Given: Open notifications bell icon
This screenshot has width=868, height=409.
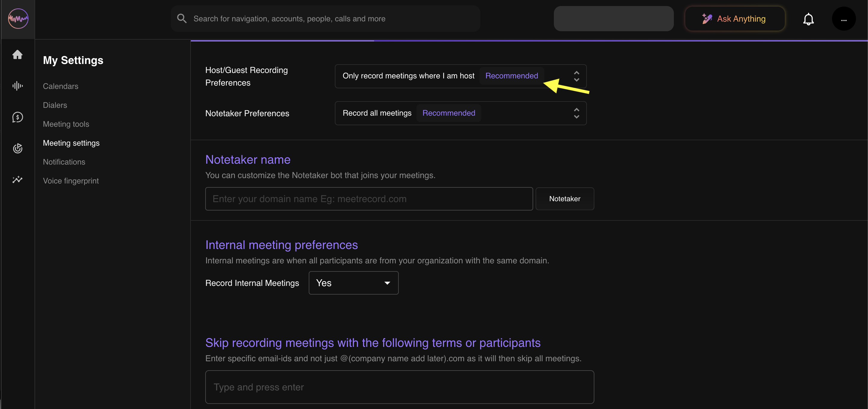Looking at the screenshot, I should [808, 19].
